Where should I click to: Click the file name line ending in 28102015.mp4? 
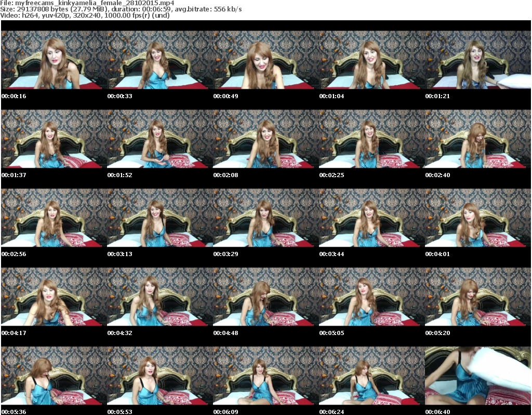tap(87, 3)
